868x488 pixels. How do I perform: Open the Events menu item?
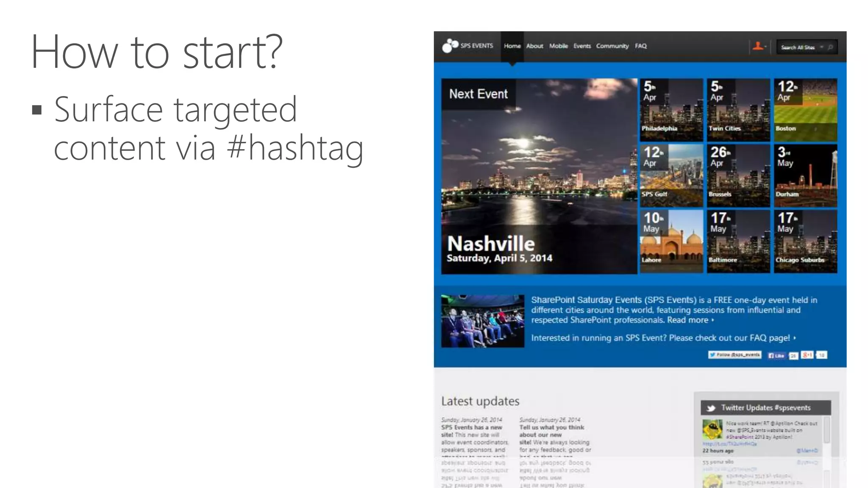(x=582, y=46)
